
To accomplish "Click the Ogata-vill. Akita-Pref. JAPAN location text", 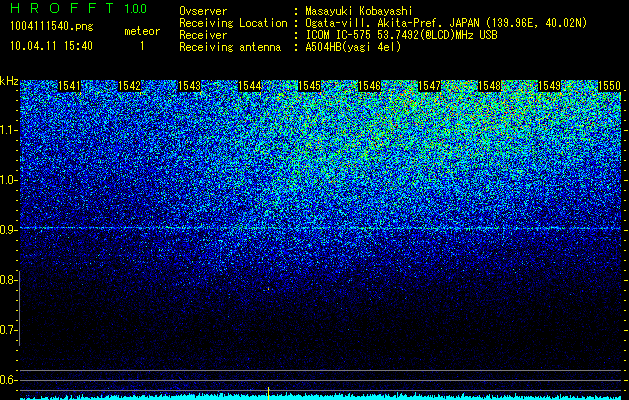I will (x=446, y=23).
